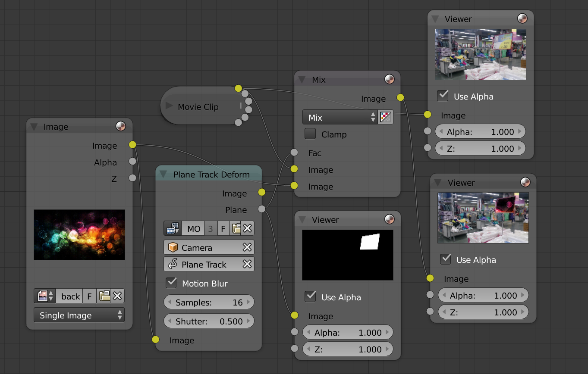Uncheck Use Alpha in the top Viewer node
This screenshot has height=374, width=588.
tap(443, 96)
